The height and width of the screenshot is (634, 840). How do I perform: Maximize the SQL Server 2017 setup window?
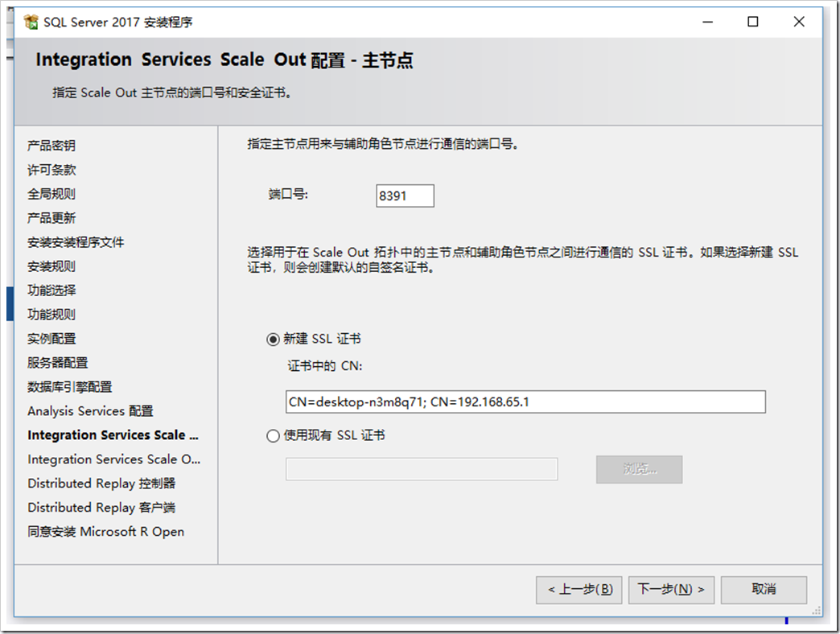pyautogui.click(x=752, y=22)
